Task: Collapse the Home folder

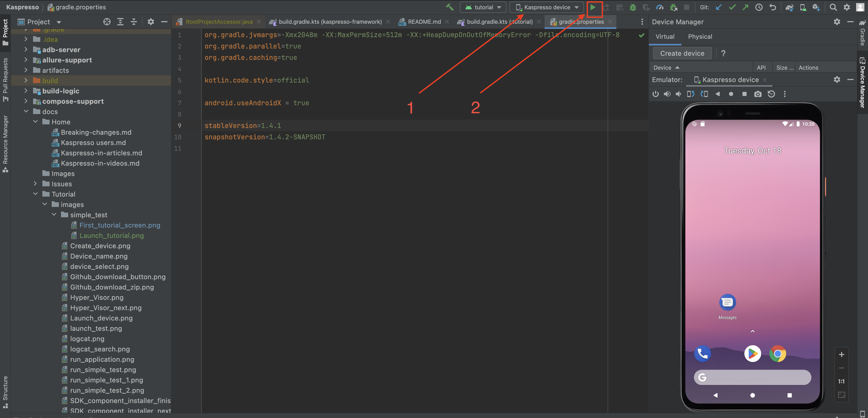Action: click(x=35, y=122)
